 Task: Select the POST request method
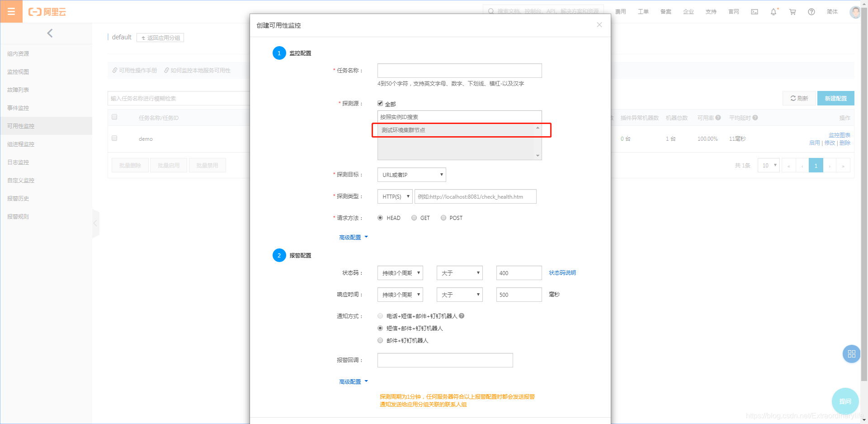pyautogui.click(x=443, y=218)
